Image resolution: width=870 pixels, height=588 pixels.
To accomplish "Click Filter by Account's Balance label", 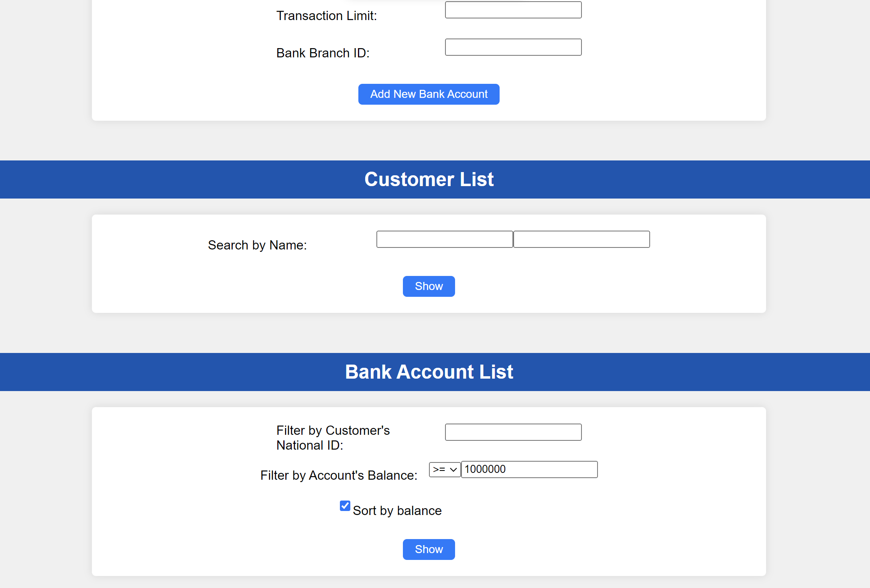I will 339,475.
